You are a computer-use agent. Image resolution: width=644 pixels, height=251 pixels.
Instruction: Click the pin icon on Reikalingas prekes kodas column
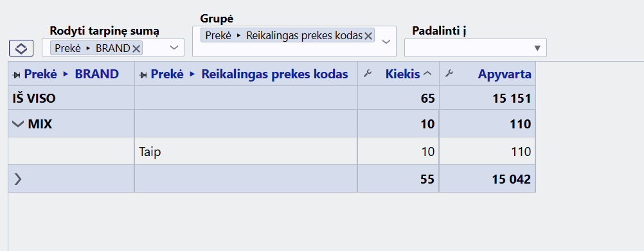pos(144,74)
